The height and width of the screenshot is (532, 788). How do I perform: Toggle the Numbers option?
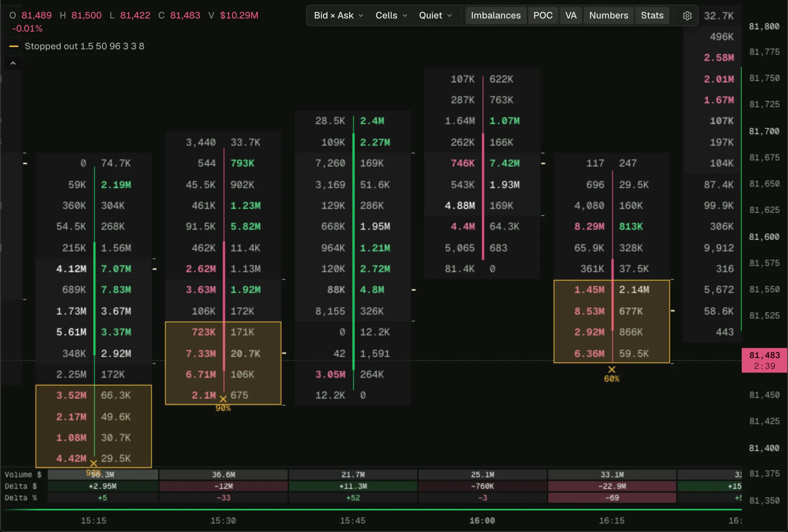pyautogui.click(x=608, y=15)
